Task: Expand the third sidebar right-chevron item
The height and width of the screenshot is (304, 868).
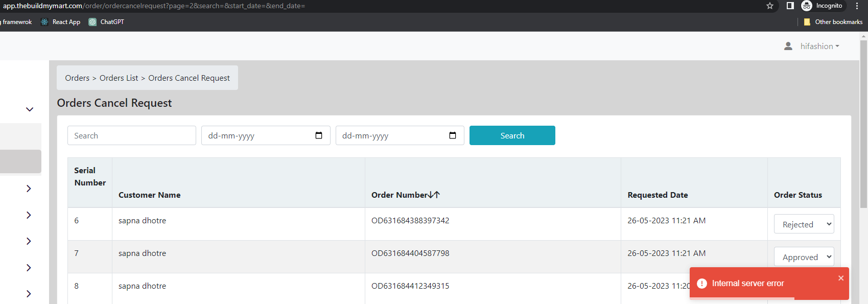Action: pyautogui.click(x=29, y=241)
